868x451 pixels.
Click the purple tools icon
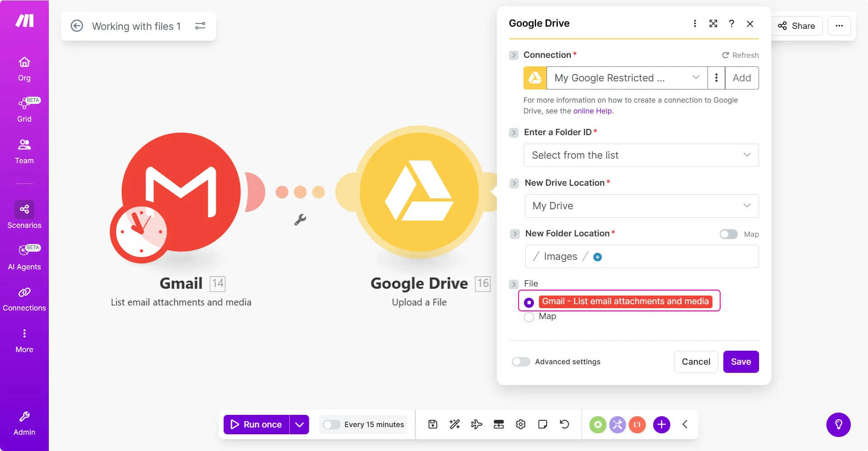618,424
